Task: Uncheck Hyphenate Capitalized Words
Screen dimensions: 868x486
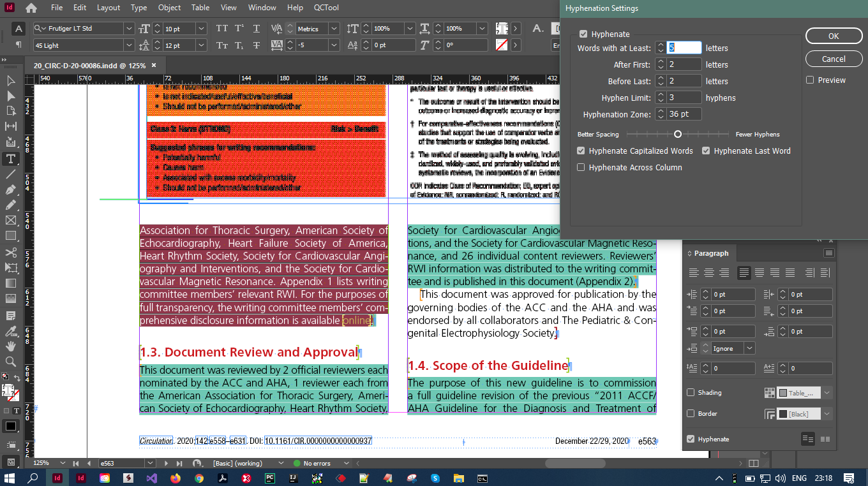Action: point(581,151)
